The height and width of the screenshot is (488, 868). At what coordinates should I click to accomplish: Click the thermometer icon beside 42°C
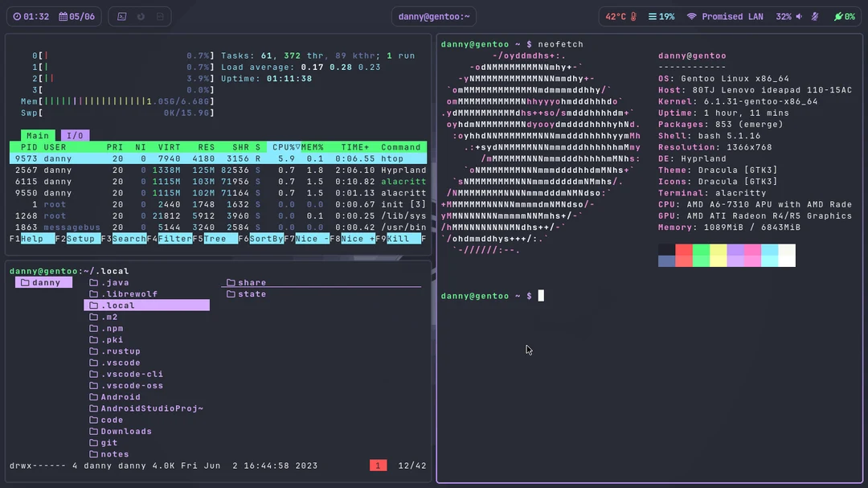pos(633,17)
